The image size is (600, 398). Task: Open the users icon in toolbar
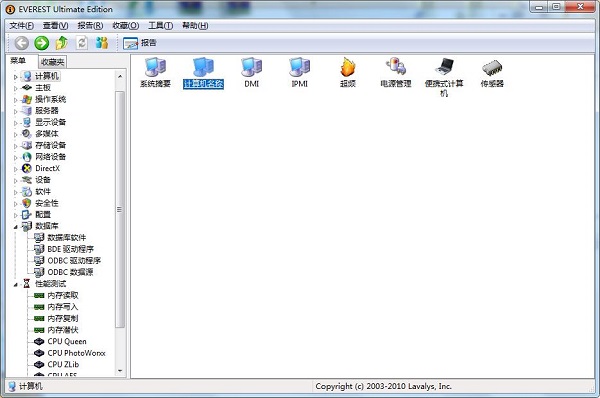coord(101,43)
